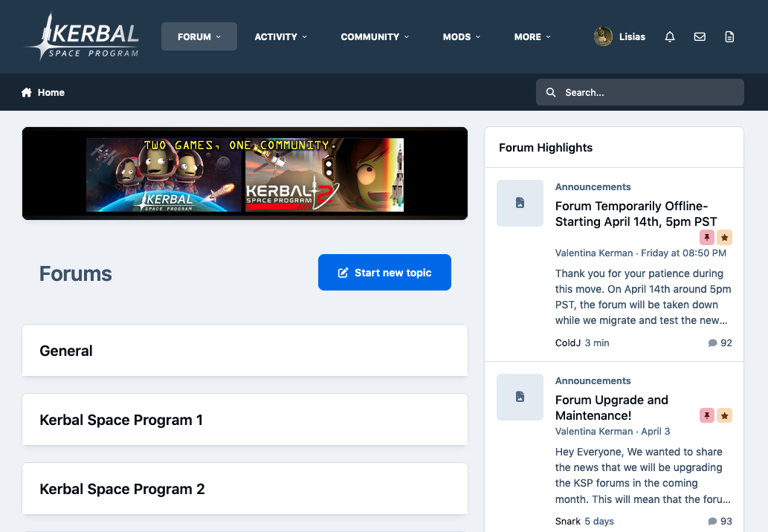Click the 92 replies comment count

pyautogui.click(x=720, y=343)
